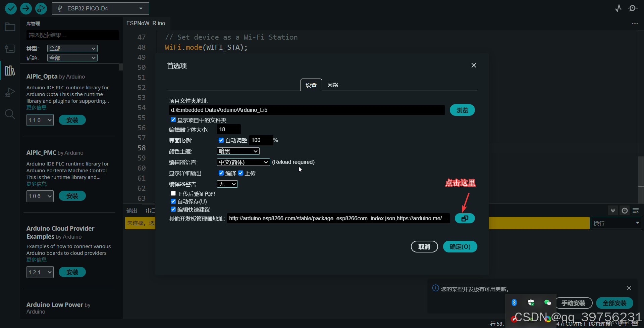This screenshot has height=328, width=644.
Task: Open the 颜色主题 暗黑 dropdown
Action: [238, 151]
